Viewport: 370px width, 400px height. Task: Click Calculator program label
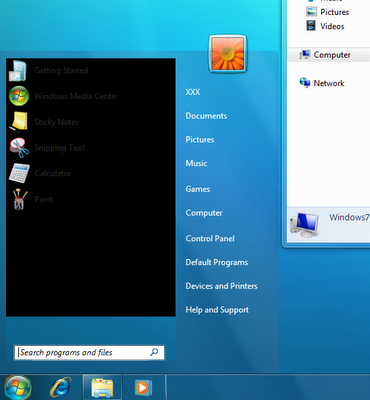[x=53, y=173]
